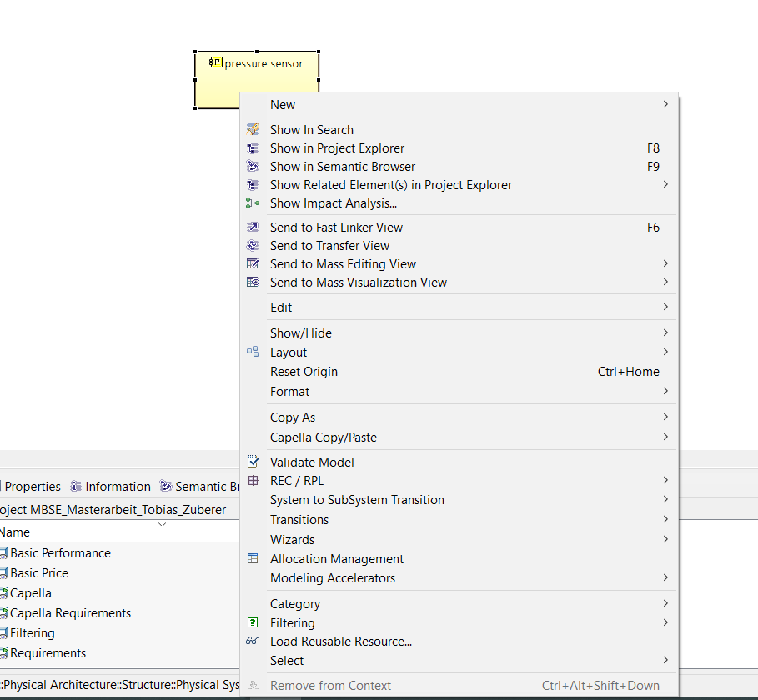Image resolution: width=758 pixels, height=700 pixels.
Task: Expand the Show/Hide submenu arrow
Action: coord(665,332)
